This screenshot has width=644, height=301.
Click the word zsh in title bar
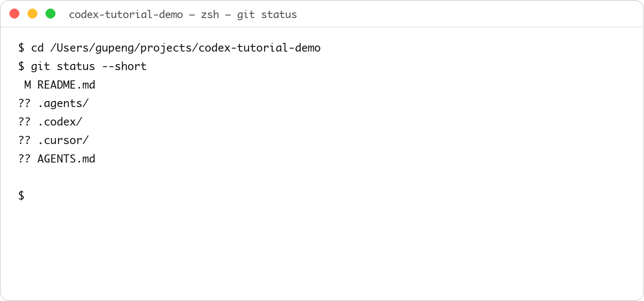click(210, 15)
